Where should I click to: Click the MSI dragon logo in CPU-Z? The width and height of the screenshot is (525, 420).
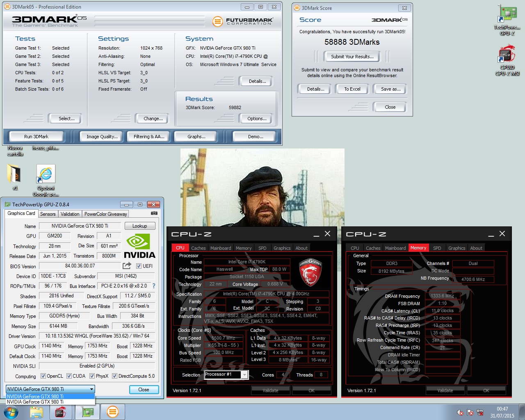(310, 272)
